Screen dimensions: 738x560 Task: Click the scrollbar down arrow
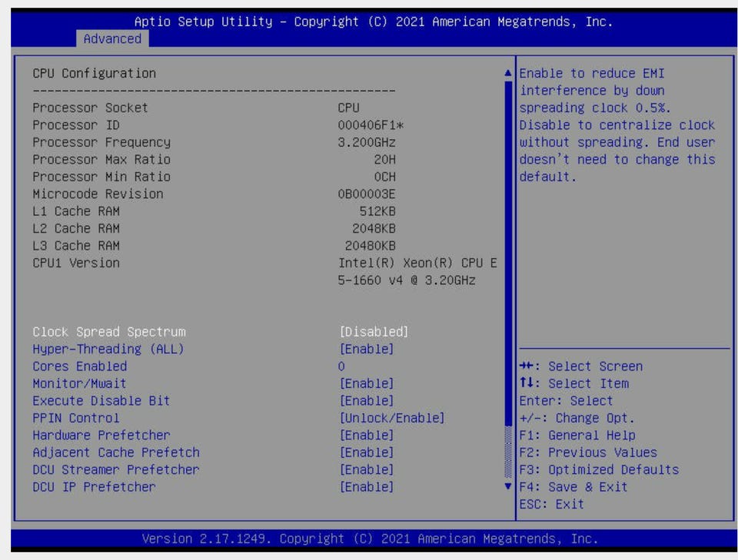508,486
